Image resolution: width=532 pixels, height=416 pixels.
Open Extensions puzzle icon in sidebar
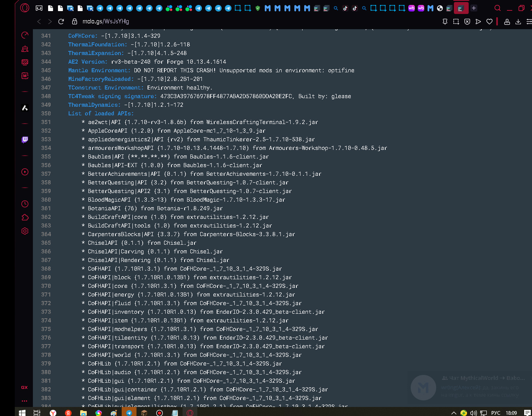point(25,217)
